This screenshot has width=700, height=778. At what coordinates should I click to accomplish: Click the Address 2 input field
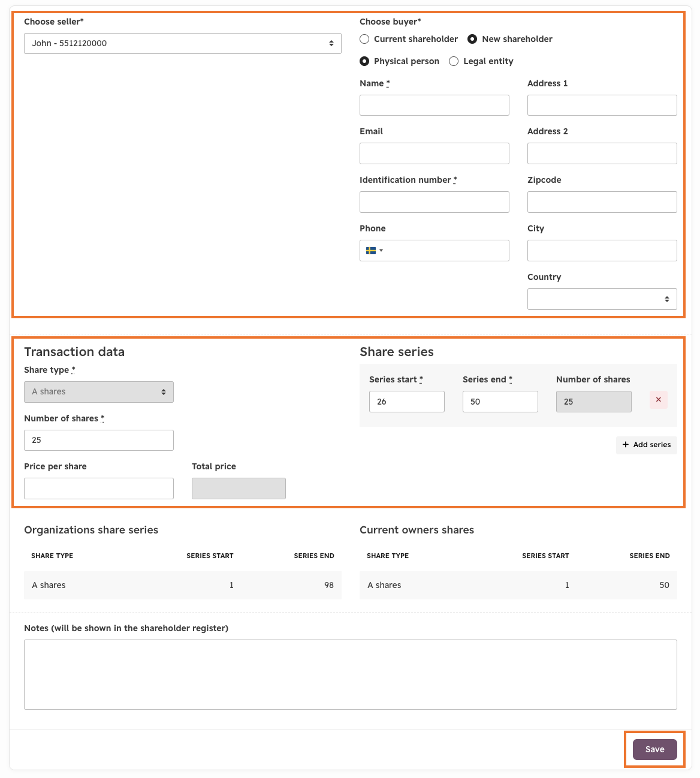point(602,153)
